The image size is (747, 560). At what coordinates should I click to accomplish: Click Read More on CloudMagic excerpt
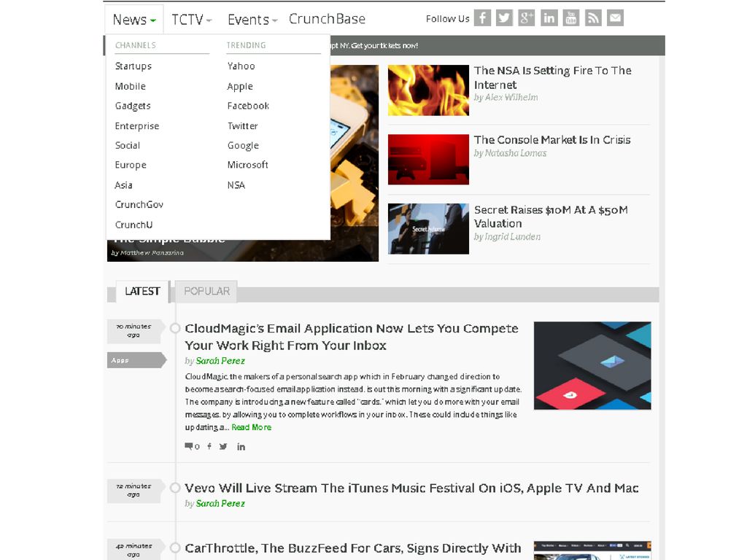[x=252, y=427]
